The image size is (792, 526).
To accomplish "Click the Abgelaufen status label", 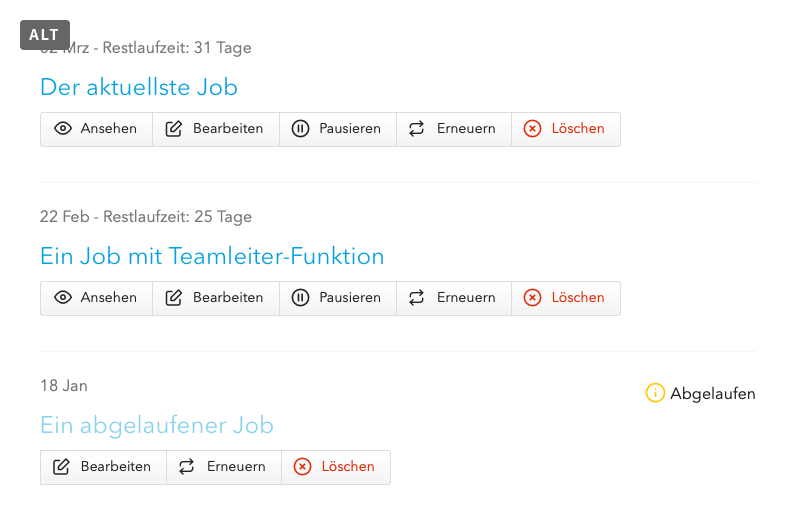I will point(712,393).
